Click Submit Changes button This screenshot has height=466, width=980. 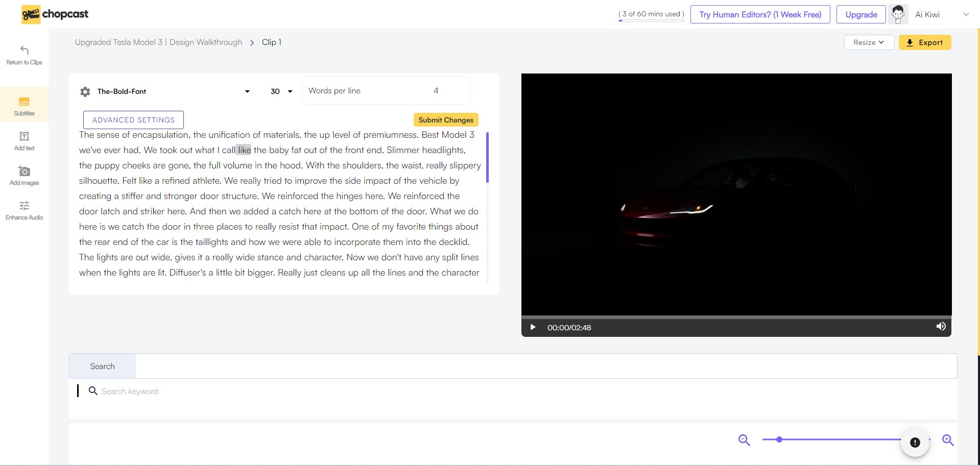(x=446, y=120)
